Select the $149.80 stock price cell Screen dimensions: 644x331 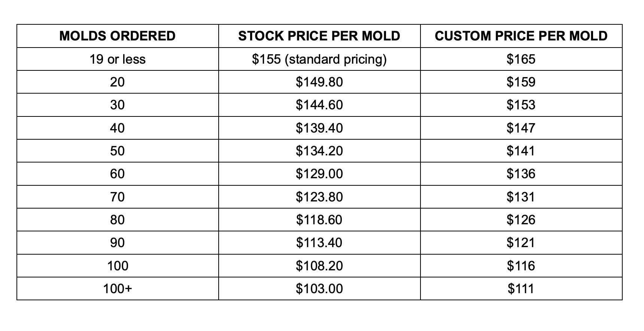coord(319,82)
